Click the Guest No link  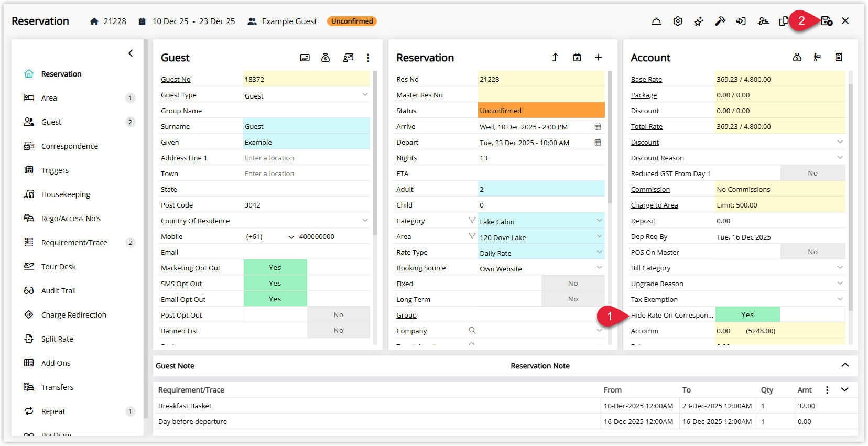coord(176,80)
